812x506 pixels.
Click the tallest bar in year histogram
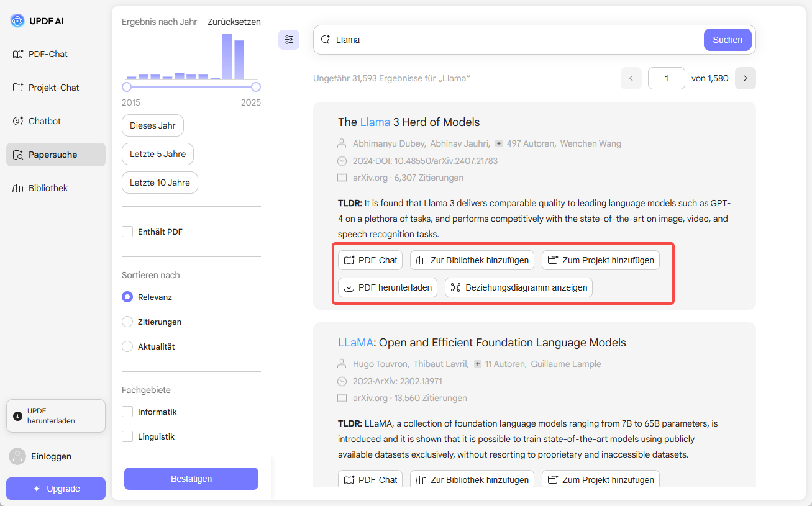[x=227, y=56]
